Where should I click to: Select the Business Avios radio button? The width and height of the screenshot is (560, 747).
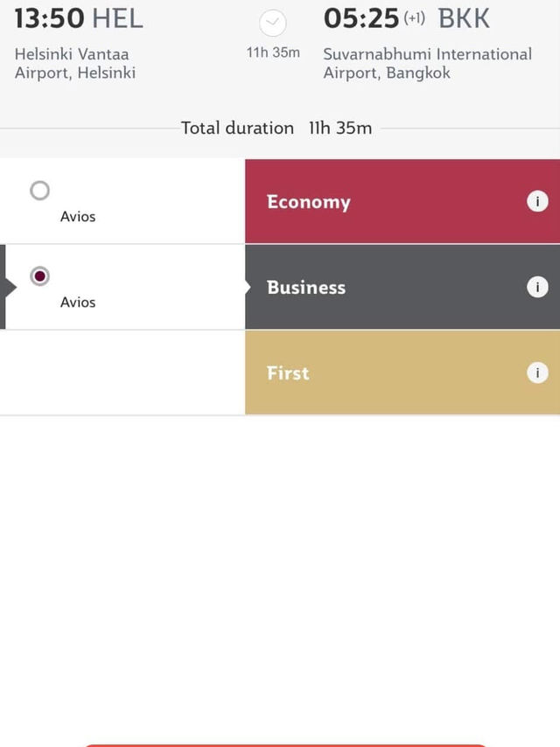pos(39,276)
